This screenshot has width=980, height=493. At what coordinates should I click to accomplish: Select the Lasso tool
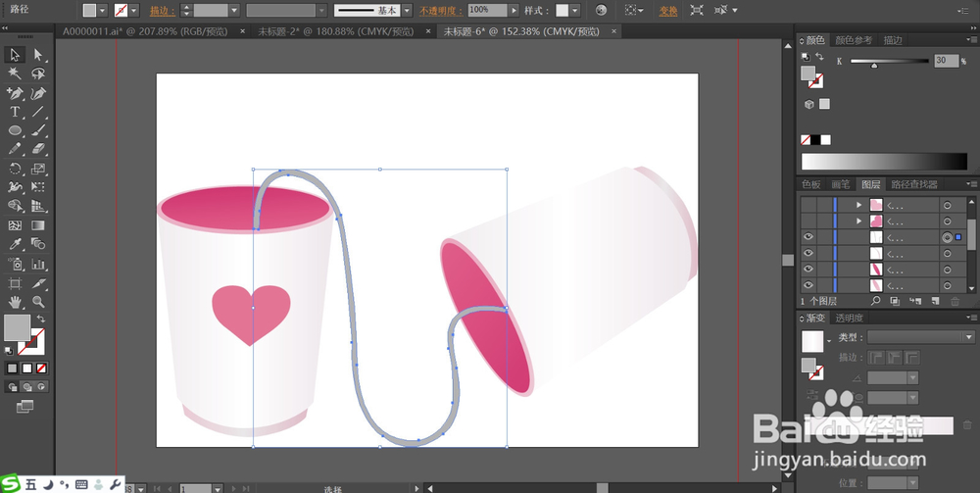pyautogui.click(x=38, y=74)
